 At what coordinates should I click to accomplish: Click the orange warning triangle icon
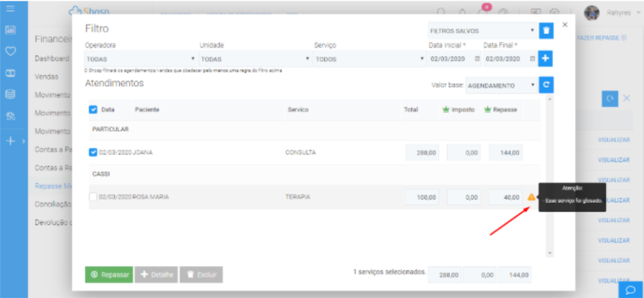point(531,197)
